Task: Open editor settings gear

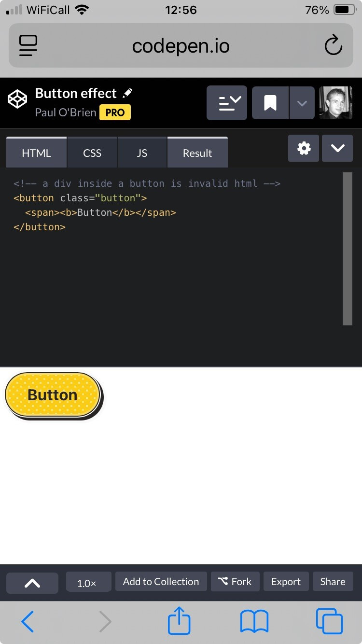Action: (304, 148)
